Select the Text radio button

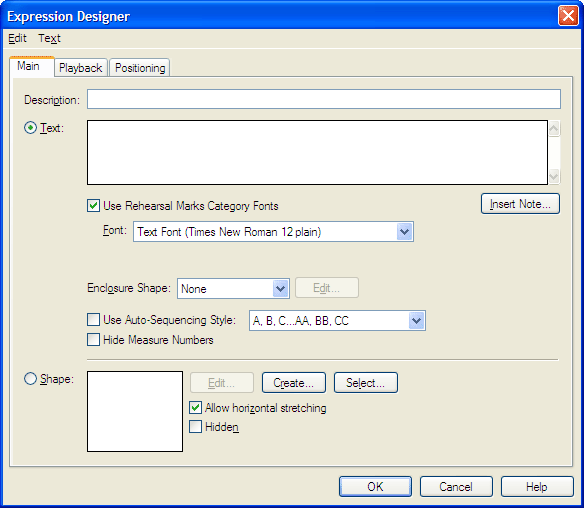[30, 128]
